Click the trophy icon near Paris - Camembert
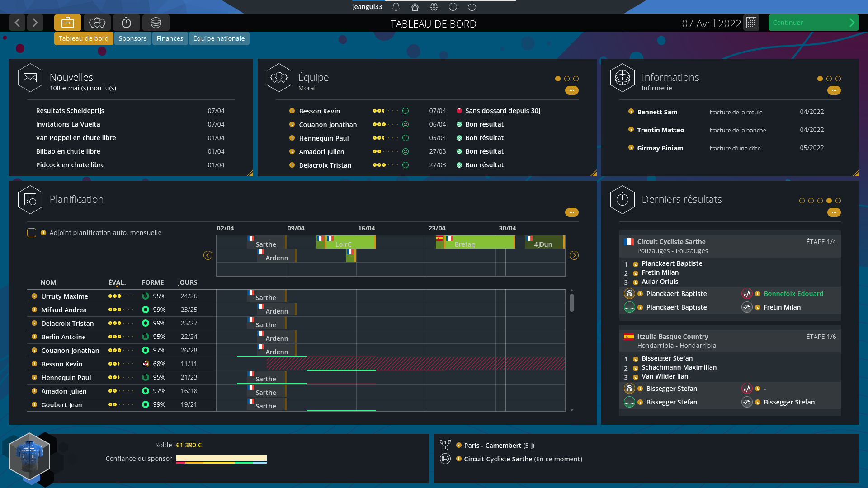The image size is (868, 488). (x=445, y=445)
